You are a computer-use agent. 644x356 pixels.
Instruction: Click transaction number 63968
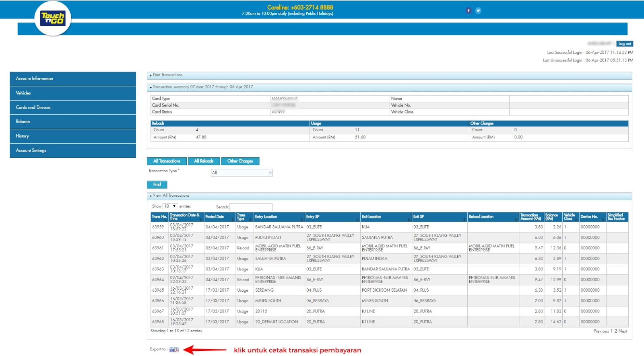coord(158,322)
